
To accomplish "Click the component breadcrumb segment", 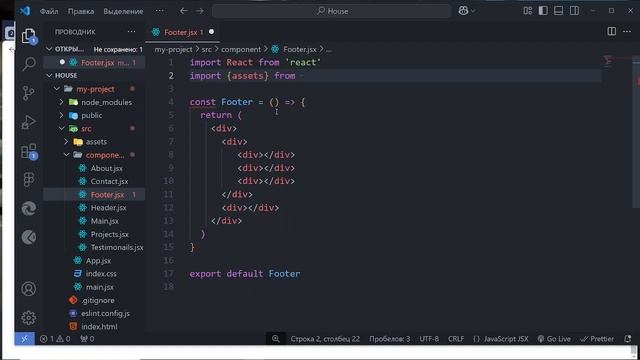I will click(x=241, y=49).
